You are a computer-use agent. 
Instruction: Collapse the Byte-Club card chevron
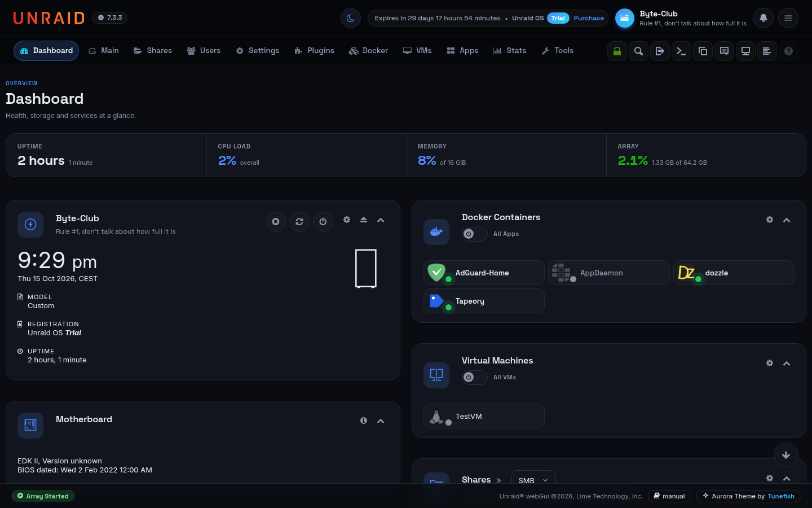point(381,220)
